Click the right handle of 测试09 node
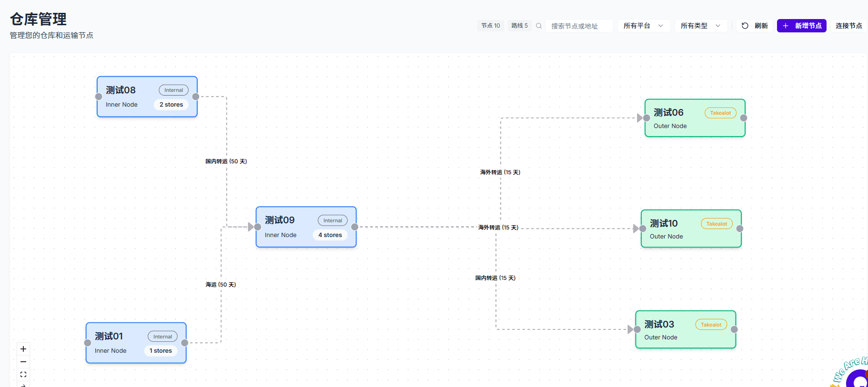Image resolution: width=868 pixels, height=387 pixels. 354,227
